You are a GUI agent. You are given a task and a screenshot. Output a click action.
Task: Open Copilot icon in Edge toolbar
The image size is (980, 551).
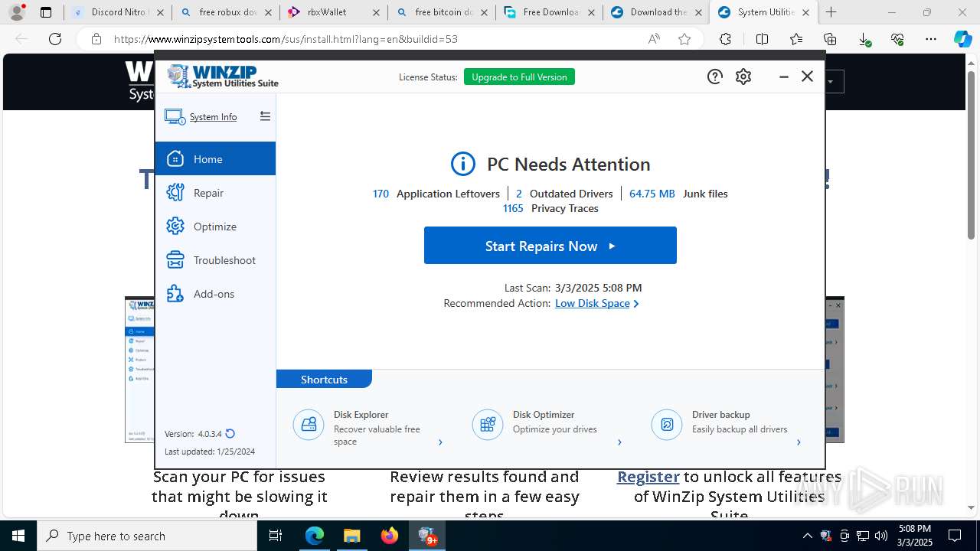[x=962, y=39]
